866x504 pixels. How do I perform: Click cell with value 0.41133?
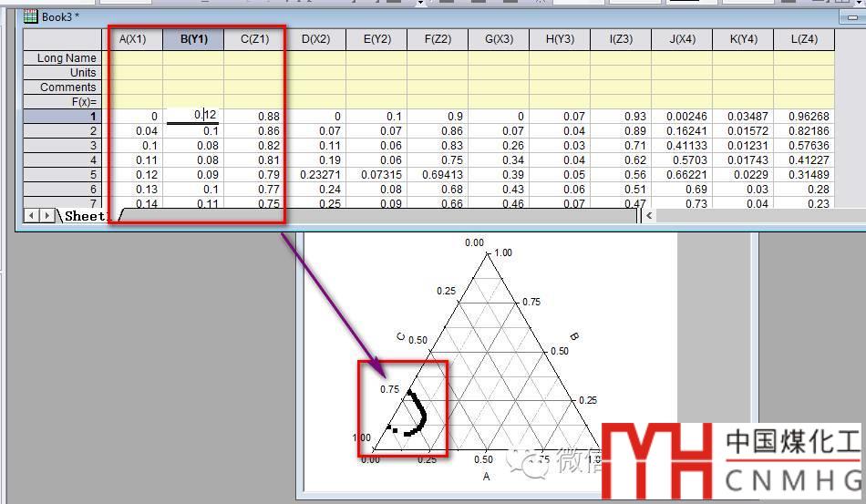pyautogui.click(x=682, y=145)
